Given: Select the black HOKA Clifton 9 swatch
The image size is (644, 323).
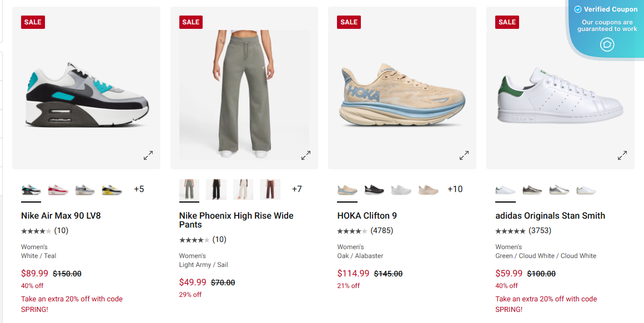Looking at the screenshot, I should pyautogui.click(x=374, y=189).
